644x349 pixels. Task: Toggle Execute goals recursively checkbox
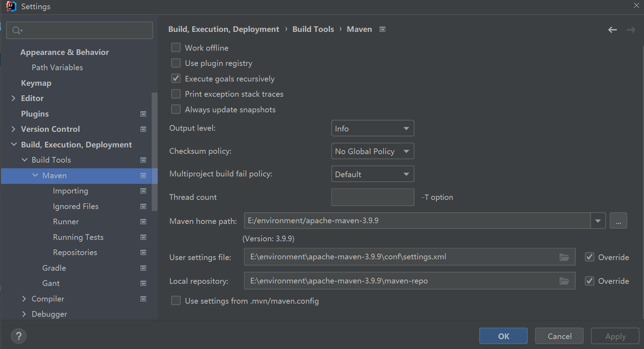[x=176, y=79]
